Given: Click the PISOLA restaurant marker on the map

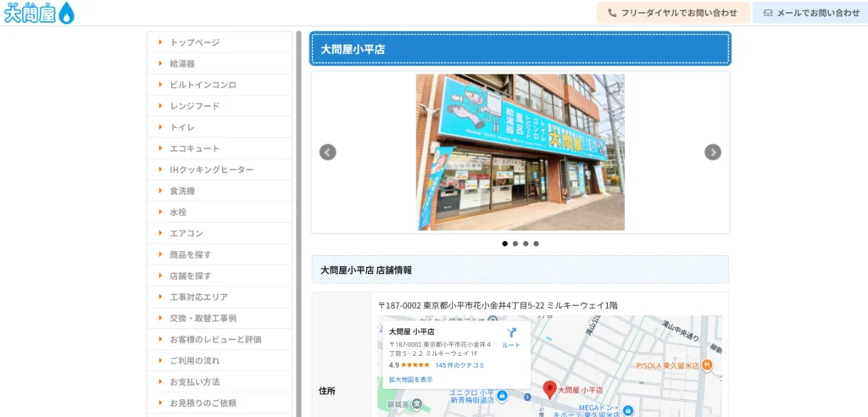Looking at the screenshot, I should pos(707,364).
